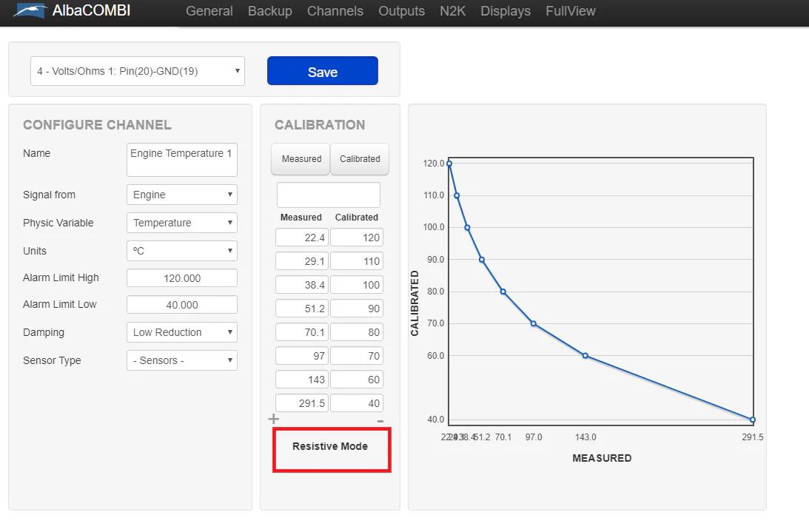The height and width of the screenshot is (532, 809).
Task: Remove a calibration row with minus icon
Action: click(380, 421)
